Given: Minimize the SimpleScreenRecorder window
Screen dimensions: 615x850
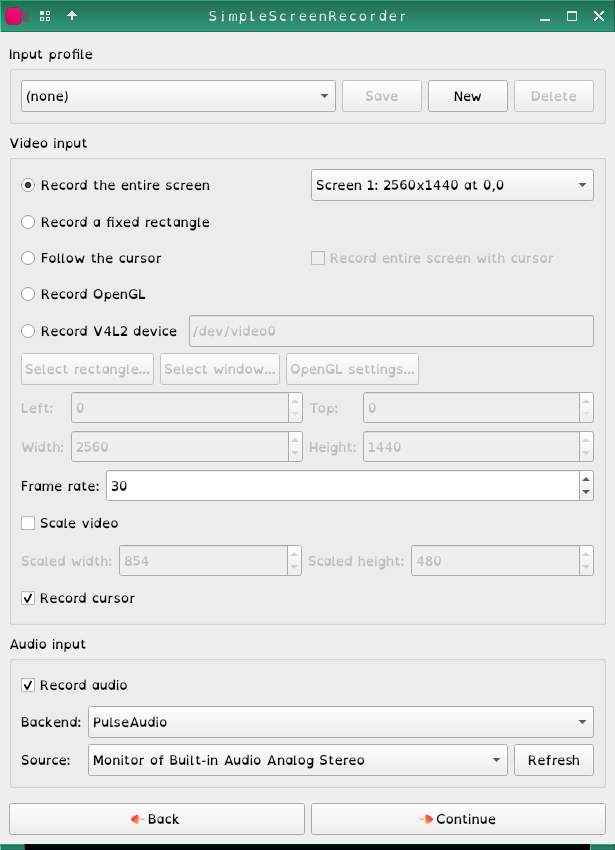Looking at the screenshot, I should (x=544, y=16).
